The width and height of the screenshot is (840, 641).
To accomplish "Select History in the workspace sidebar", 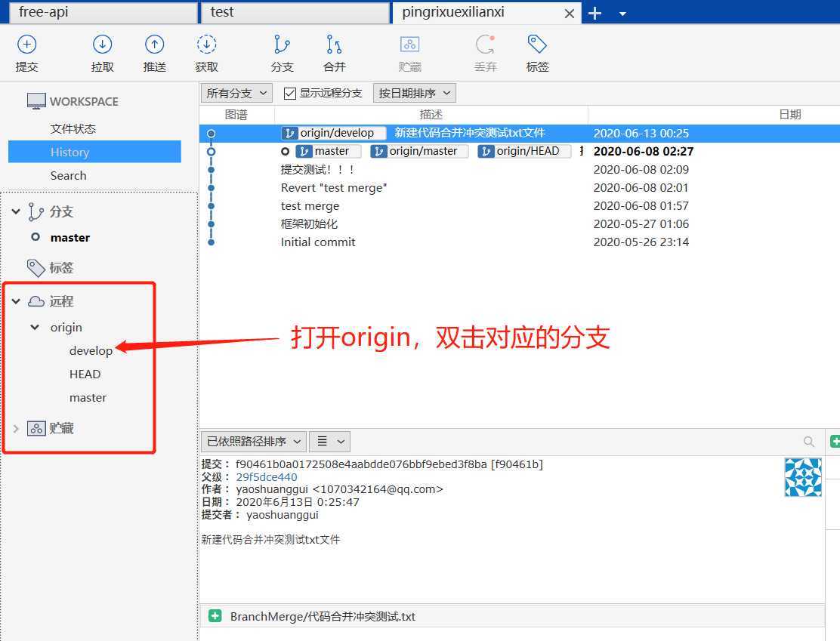I will click(x=95, y=152).
